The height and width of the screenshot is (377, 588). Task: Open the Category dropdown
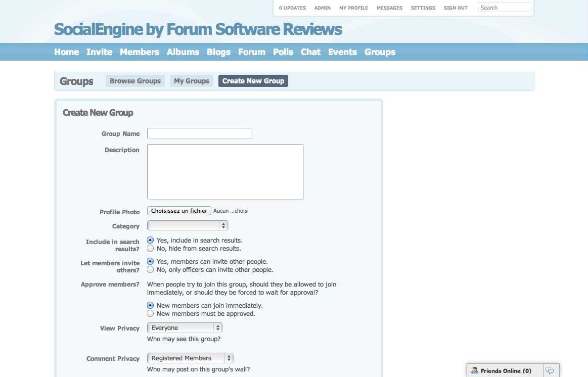click(188, 225)
